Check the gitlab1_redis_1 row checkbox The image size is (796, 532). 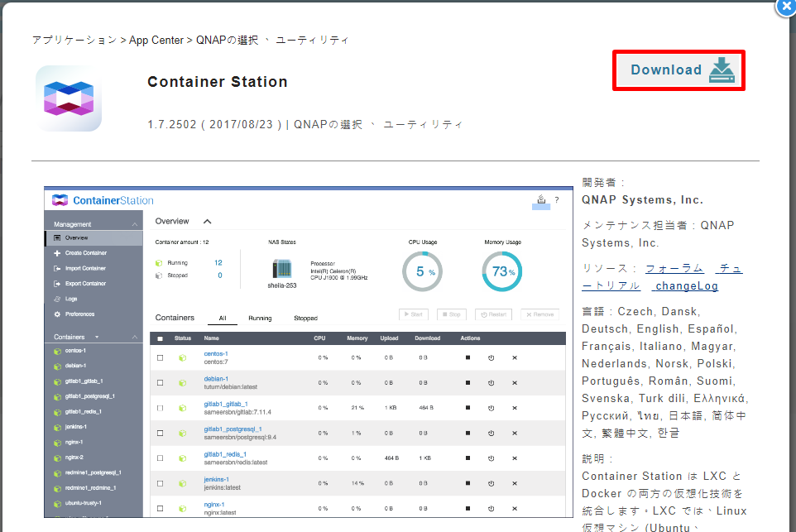tap(161, 458)
